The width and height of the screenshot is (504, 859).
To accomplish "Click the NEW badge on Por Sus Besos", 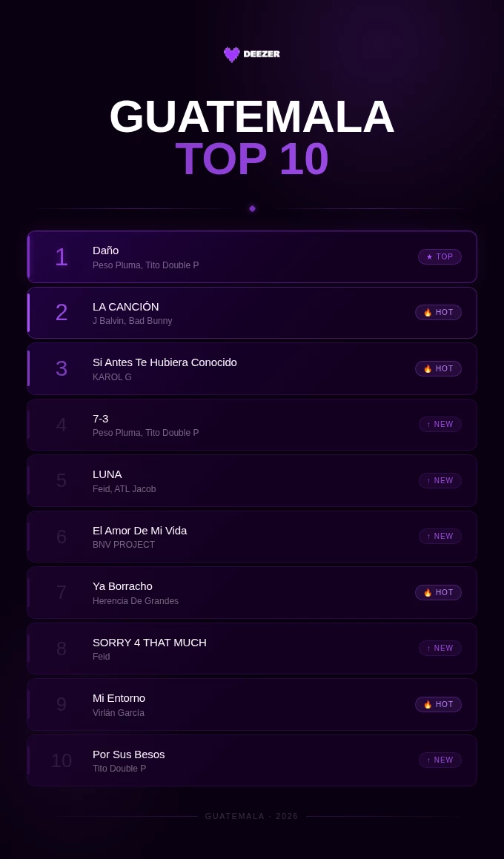I will pyautogui.click(x=440, y=760).
